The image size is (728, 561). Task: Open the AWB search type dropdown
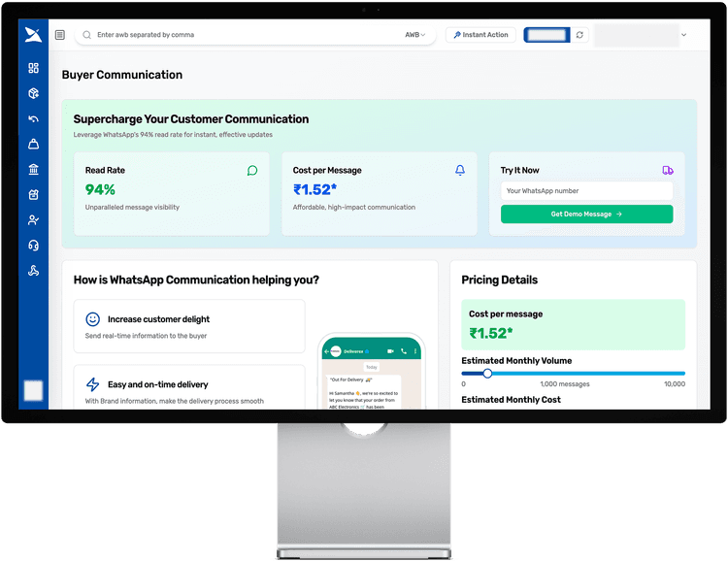[415, 35]
